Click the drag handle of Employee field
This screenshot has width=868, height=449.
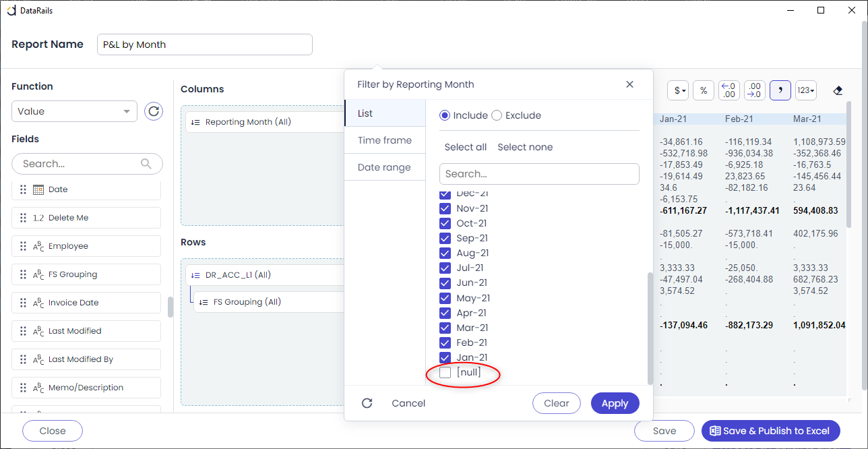(x=23, y=246)
